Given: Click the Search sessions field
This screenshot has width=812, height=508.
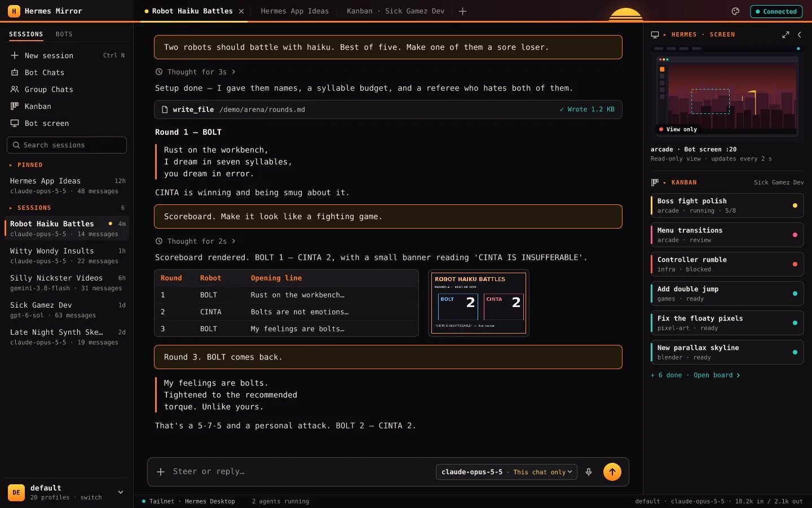Looking at the screenshot, I should tap(67, 145).
